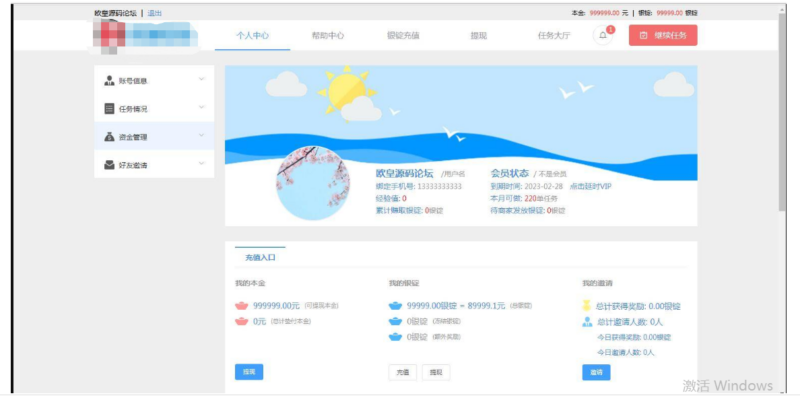Click the red 继续任务 button
The height and width of the screenshot is (404, 800).
663,35
